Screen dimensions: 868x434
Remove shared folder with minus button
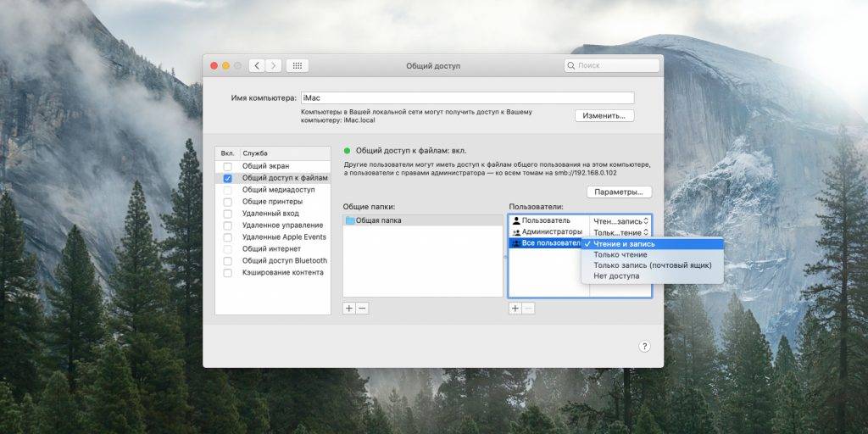tap(363, 308)
